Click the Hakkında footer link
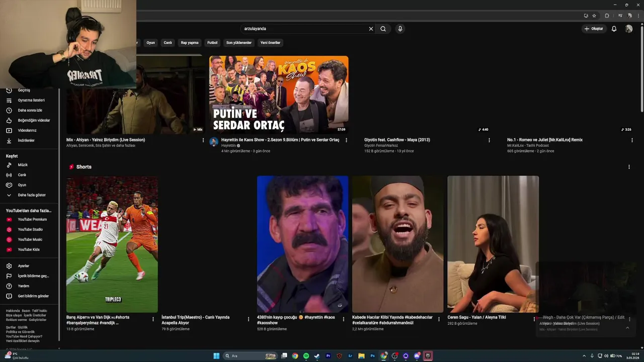 [x=13, y=311]
